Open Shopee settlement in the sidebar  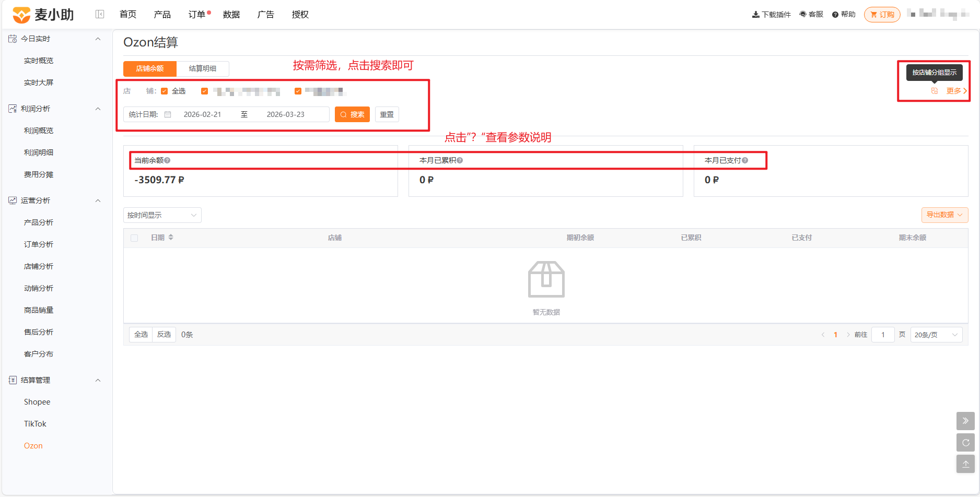[x=37, y=402]
